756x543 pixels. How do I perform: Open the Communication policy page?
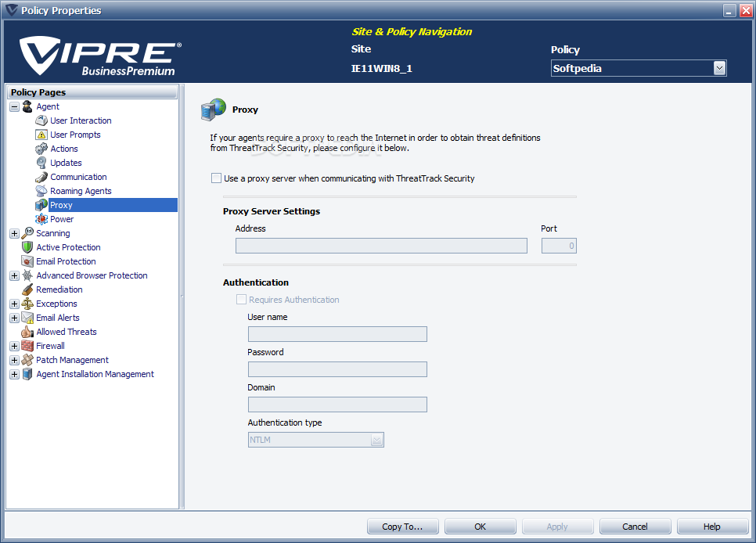click(78, 177)
